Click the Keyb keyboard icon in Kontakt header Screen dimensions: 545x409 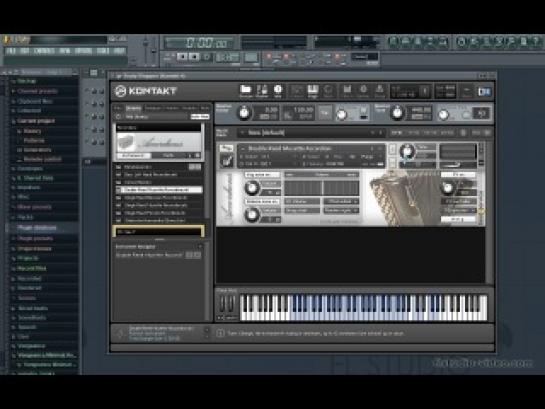click(312, 91)
